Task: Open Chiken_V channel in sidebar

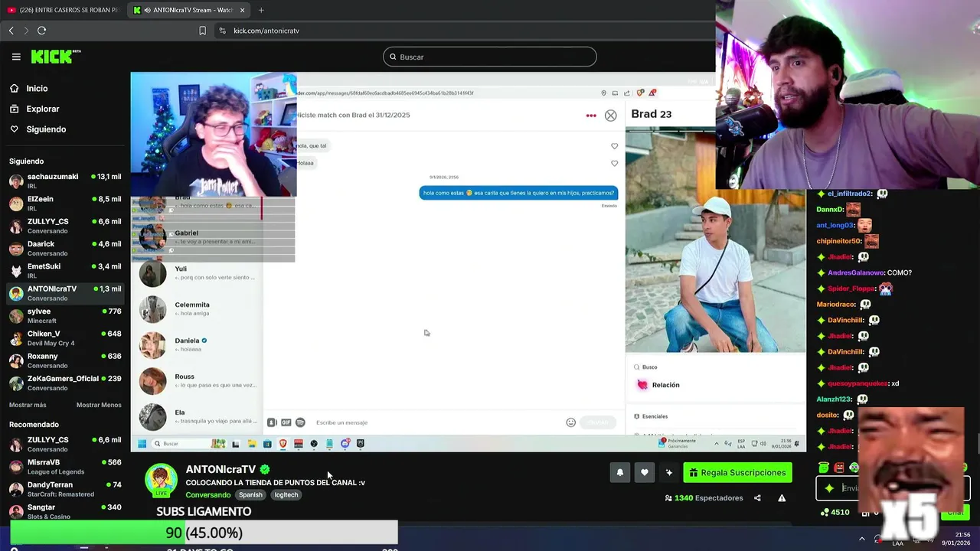Action: pyautogui.click(x=65, y=338)
